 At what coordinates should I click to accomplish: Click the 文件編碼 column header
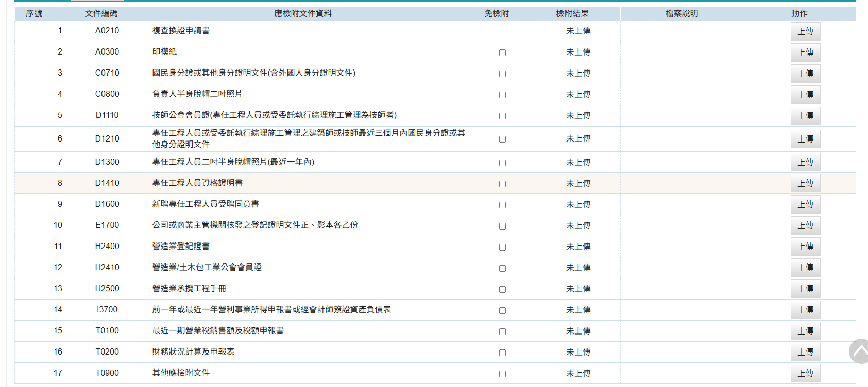click(x=101, y=14)
